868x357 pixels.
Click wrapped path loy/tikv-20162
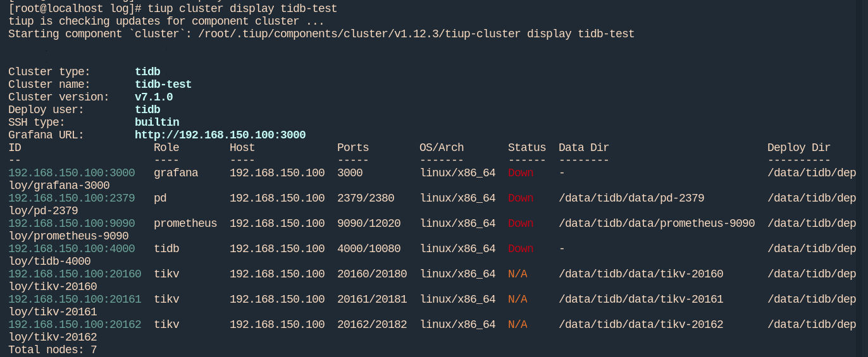point(53,337)
